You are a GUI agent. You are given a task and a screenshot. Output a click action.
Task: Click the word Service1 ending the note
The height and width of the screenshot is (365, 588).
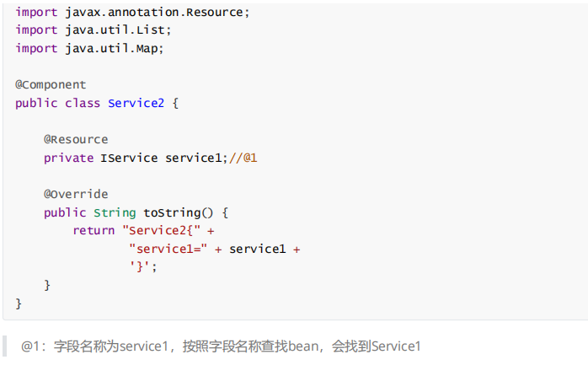tap(395, 346)
